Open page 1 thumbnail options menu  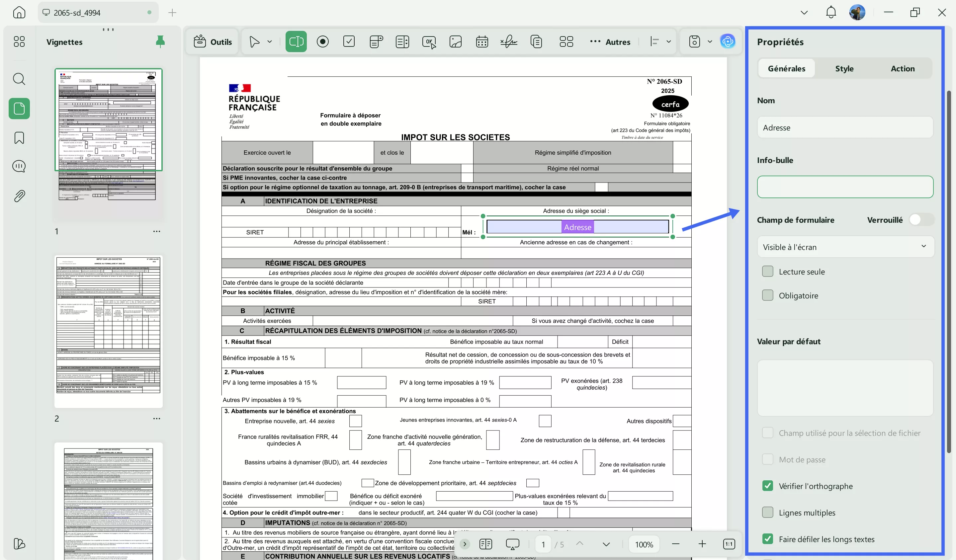[x=157, y=231]
